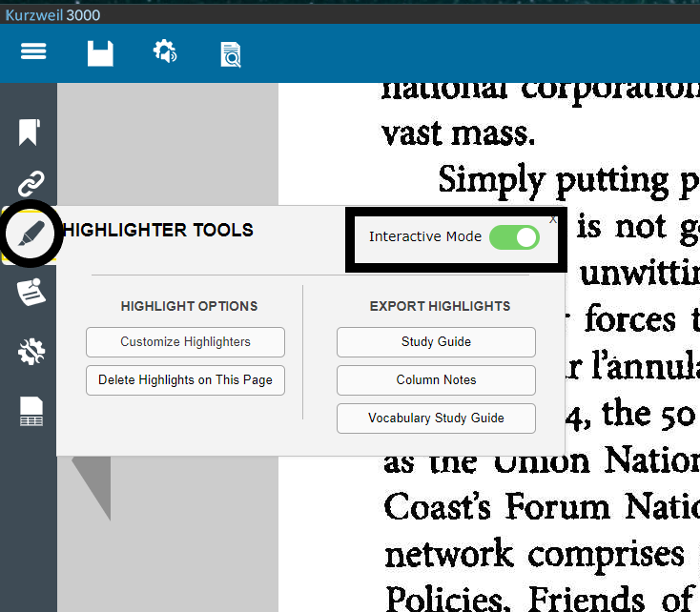The image size is (700, 612).
Task: Click Vocabulary Study Guide button
Action: (x=436, y=418)
